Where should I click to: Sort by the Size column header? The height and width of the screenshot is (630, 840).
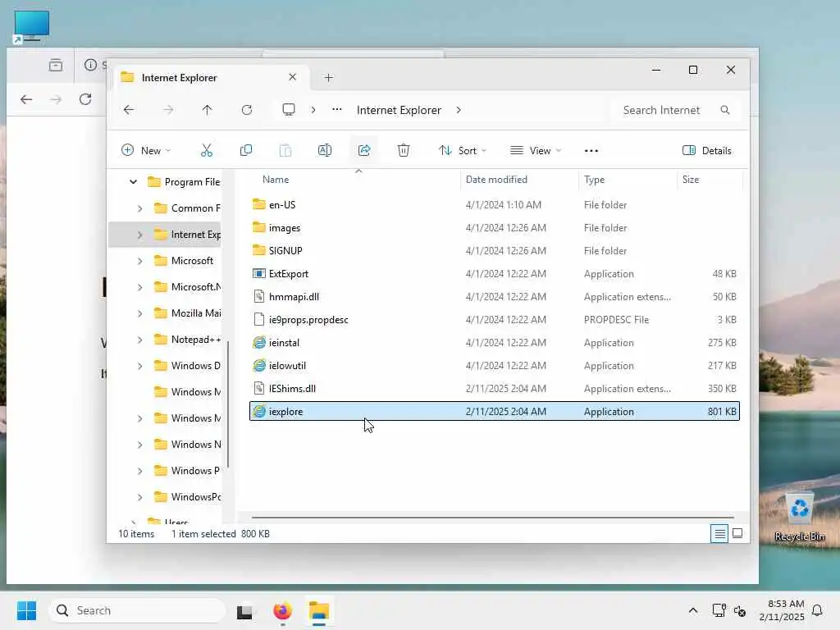(691, 180)
